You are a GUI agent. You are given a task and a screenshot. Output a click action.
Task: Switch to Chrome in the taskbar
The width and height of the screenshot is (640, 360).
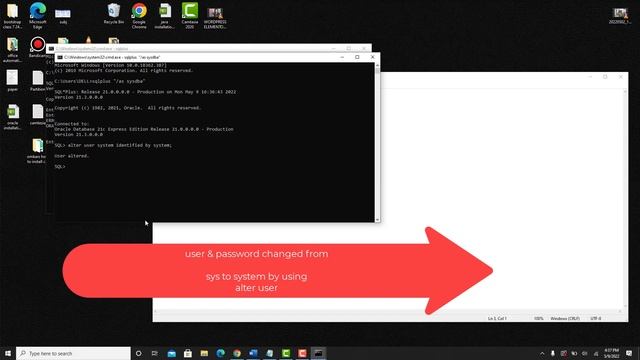[237, 353]
